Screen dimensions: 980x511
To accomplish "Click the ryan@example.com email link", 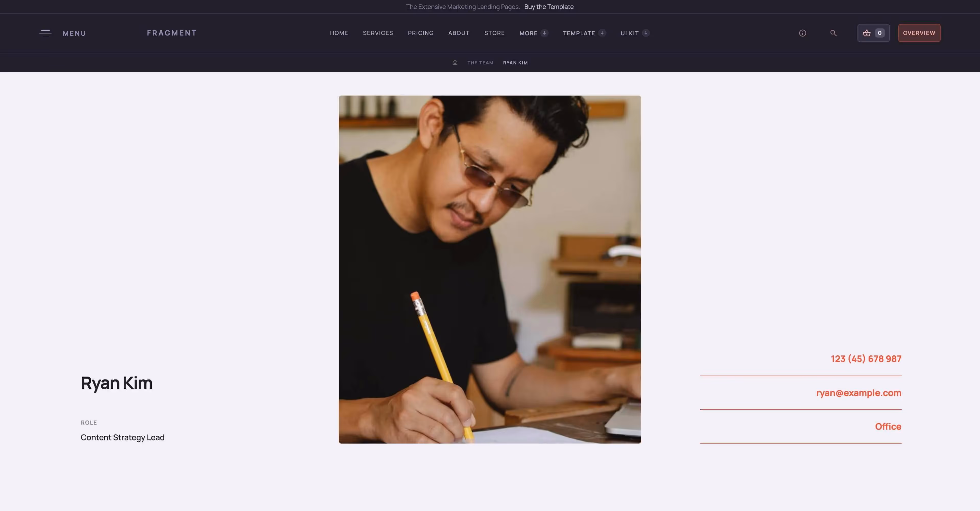I will click(859, 393).
